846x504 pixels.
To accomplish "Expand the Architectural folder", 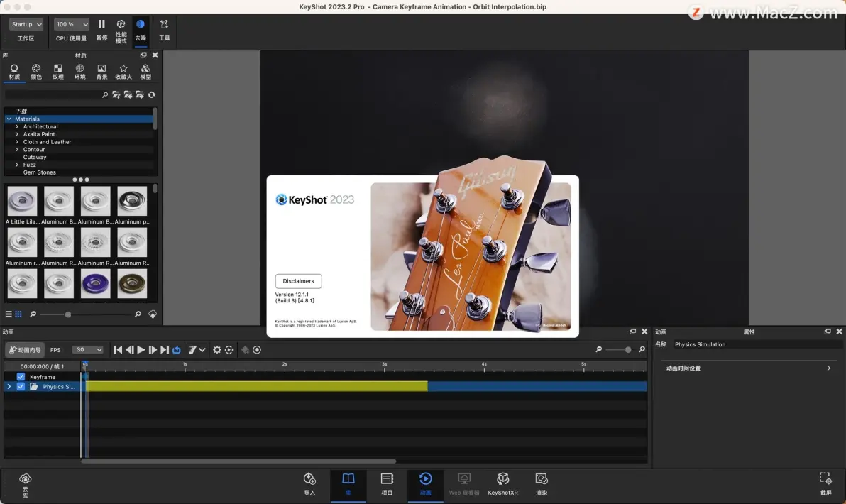I will (x=17, y=126).
